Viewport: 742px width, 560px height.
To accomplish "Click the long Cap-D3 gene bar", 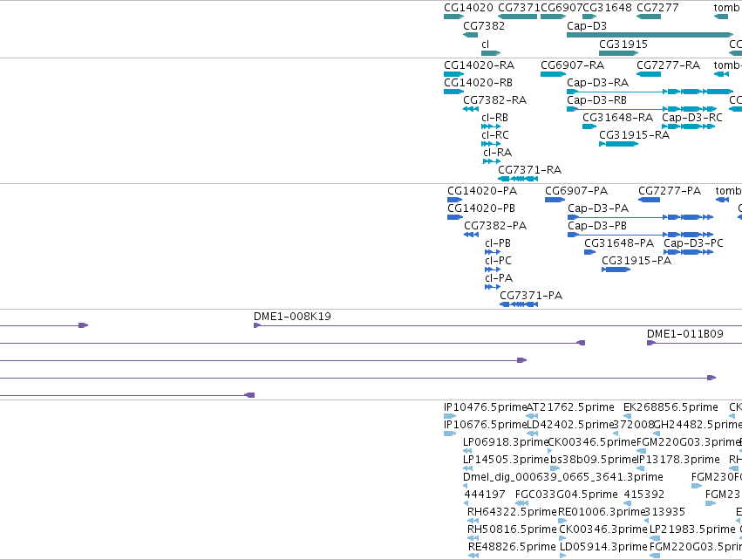I will [650, 35].
